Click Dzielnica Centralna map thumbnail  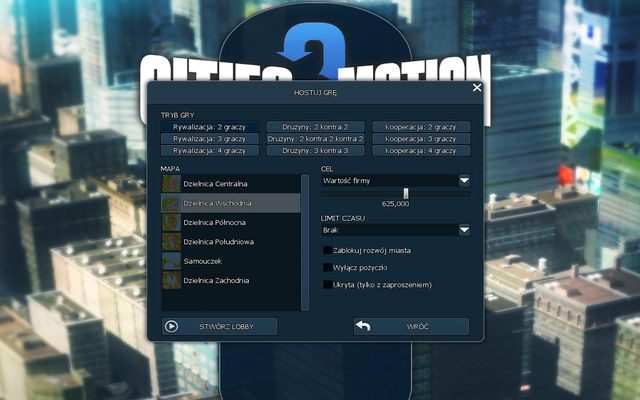tap(171, 184)
